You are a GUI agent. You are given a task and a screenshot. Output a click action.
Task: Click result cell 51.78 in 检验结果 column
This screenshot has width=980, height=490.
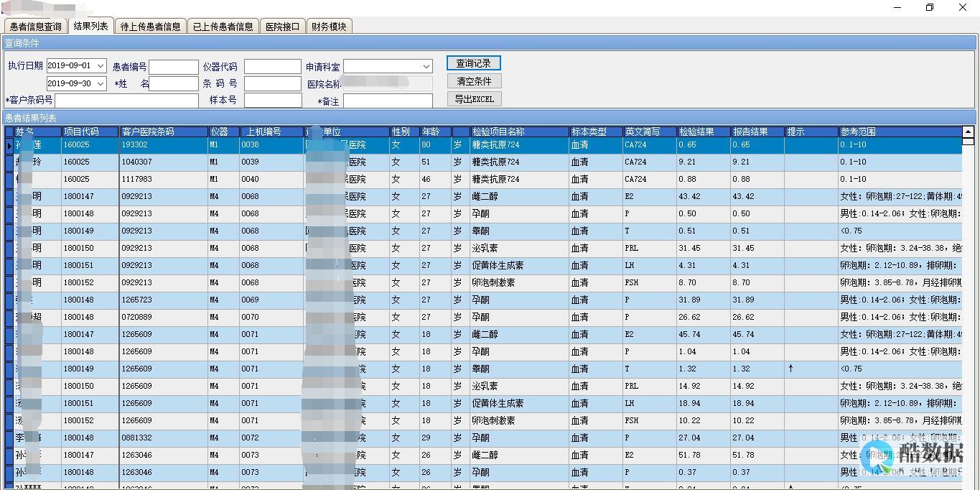[703, 455]
